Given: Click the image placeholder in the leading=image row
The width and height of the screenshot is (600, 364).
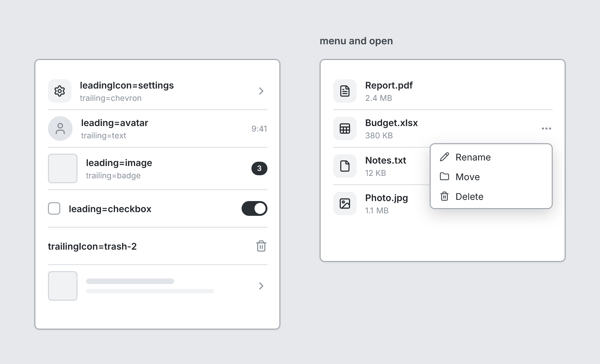Looking at the screenshot, I should click(63, 168).
